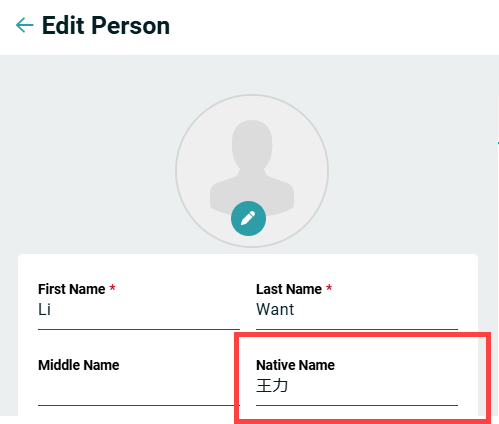Click the pencil edit photo icon

tap(248, 218)
